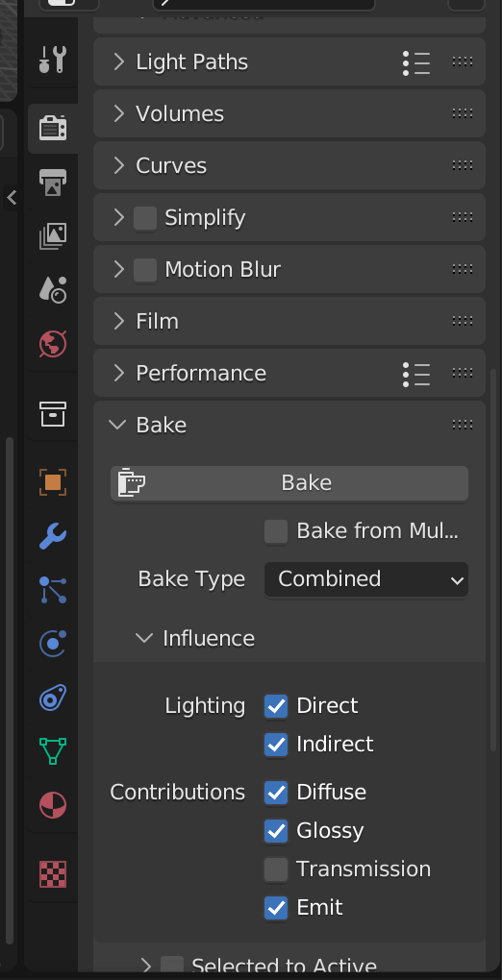Click the sidebar collapse arrow at left edge
Viewport: 502px width, 980px height.
pos(12,198)
